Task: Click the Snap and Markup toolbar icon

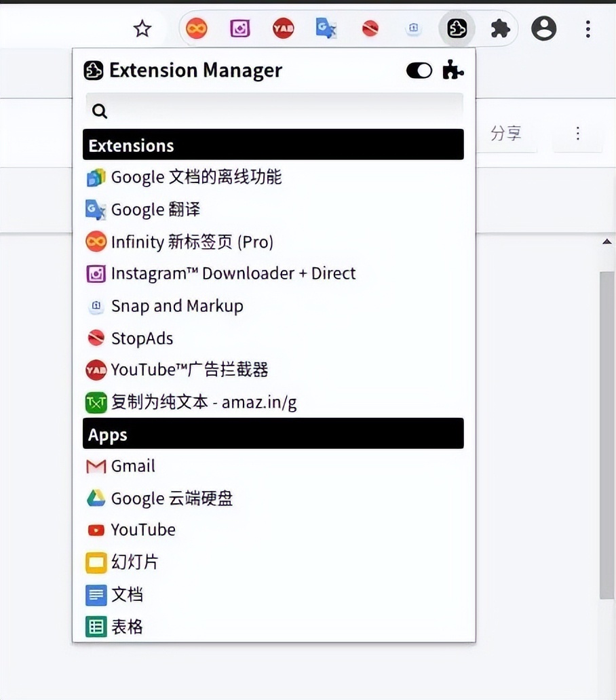Action: point(413,28)
